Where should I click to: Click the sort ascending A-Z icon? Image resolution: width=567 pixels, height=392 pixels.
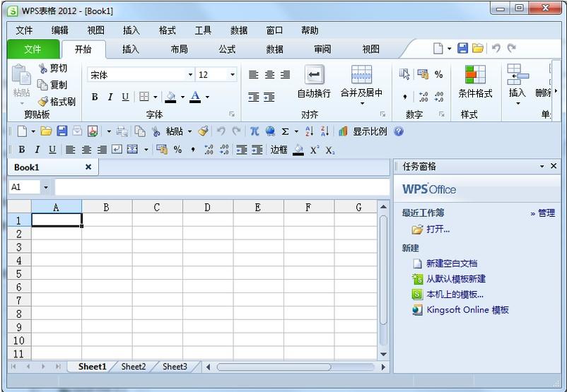pyautogui.click(x=309, y=131)
